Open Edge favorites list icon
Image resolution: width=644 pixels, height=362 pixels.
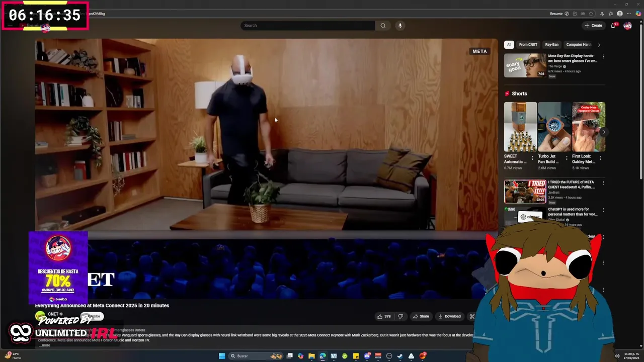pyautogui.click(x=611, y=14)
